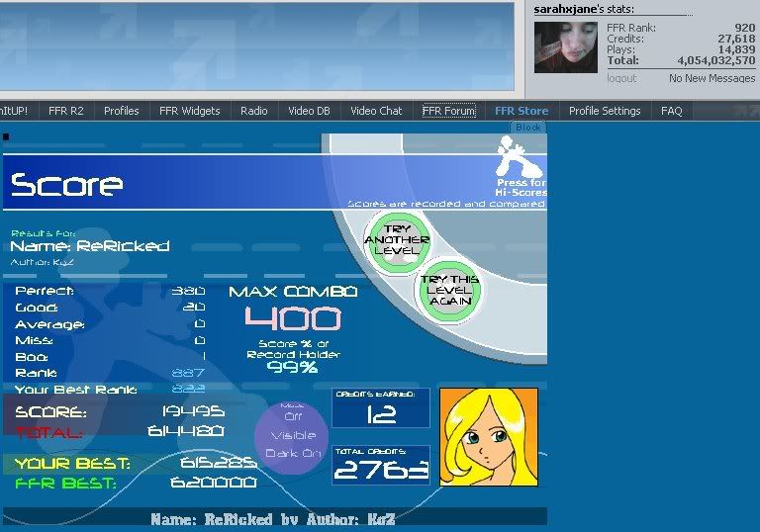Open Profile Settings
760x532 pixels.
click(605, 111)
